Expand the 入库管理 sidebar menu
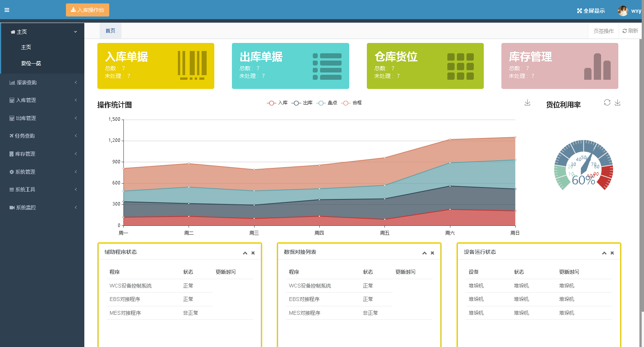Viewport: 644px width, 347px height. (43, 100)
